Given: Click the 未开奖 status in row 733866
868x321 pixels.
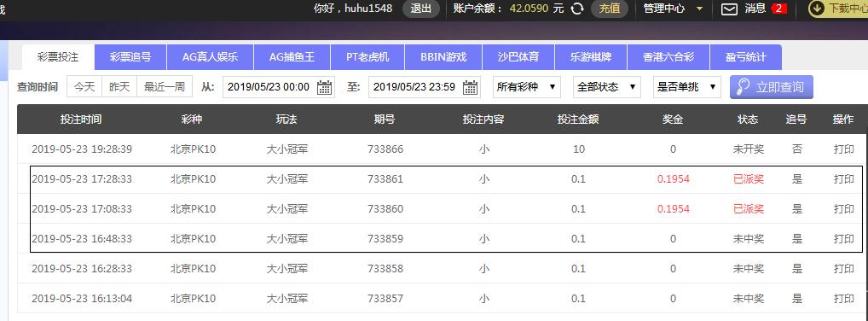Looking at the screenshot, I should (749, 149).
